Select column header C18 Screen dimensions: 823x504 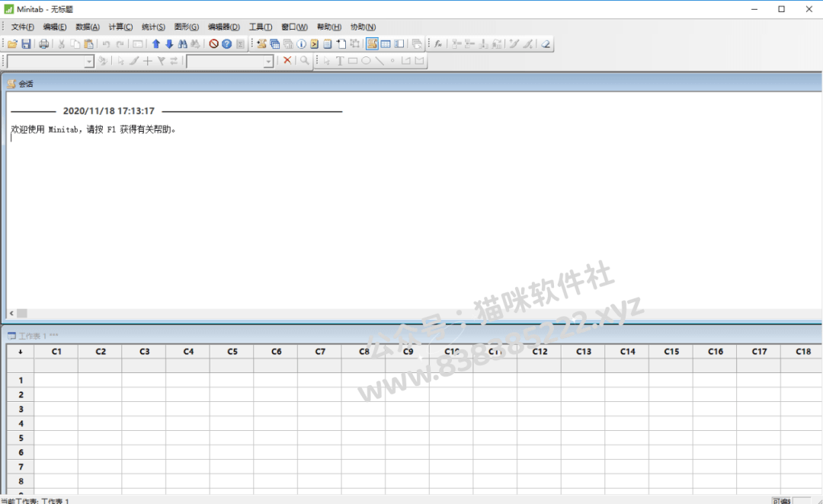802,352
